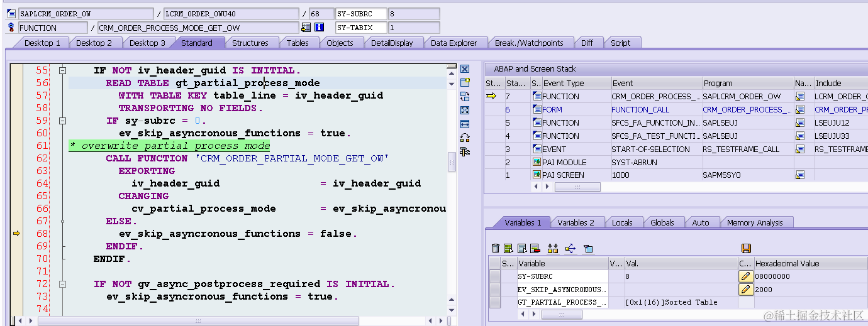Set breakpoint in margin at line 60

(17, 133)
